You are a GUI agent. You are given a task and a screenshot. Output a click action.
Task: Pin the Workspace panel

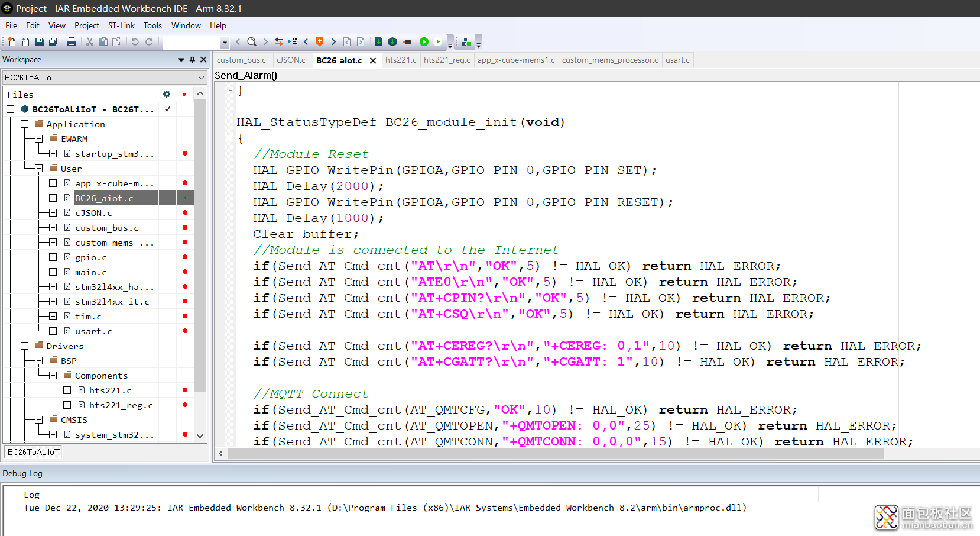(x=192, y=59)
